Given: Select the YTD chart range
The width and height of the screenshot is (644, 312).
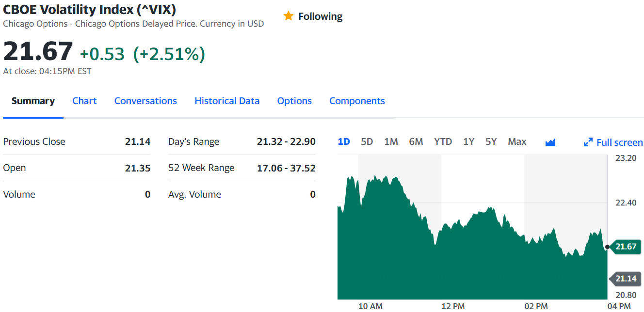Looking at the screenshot, I should tap(443, 142).
